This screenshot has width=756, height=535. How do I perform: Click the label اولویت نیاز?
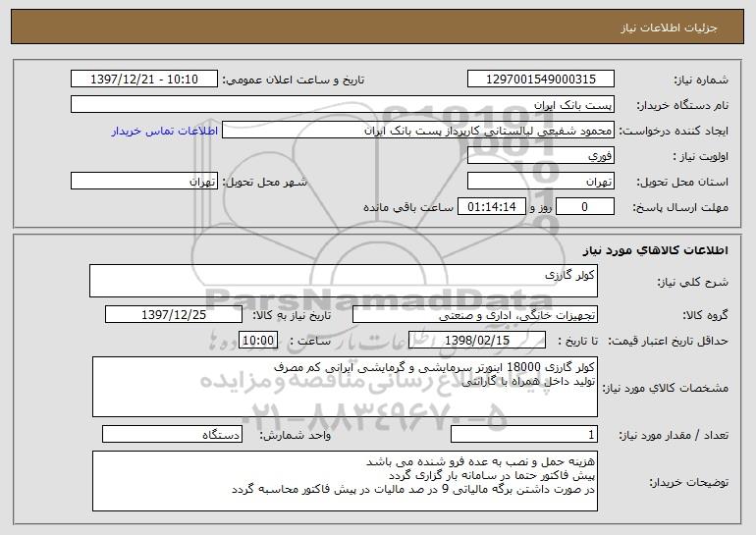coord(701,156)
